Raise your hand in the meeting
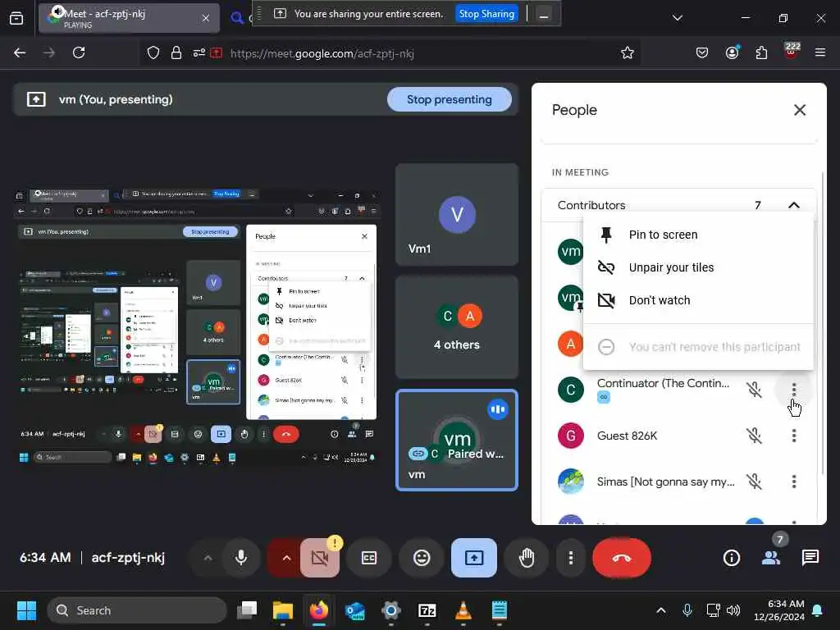840x630 pixels. (x=527, y=558)
